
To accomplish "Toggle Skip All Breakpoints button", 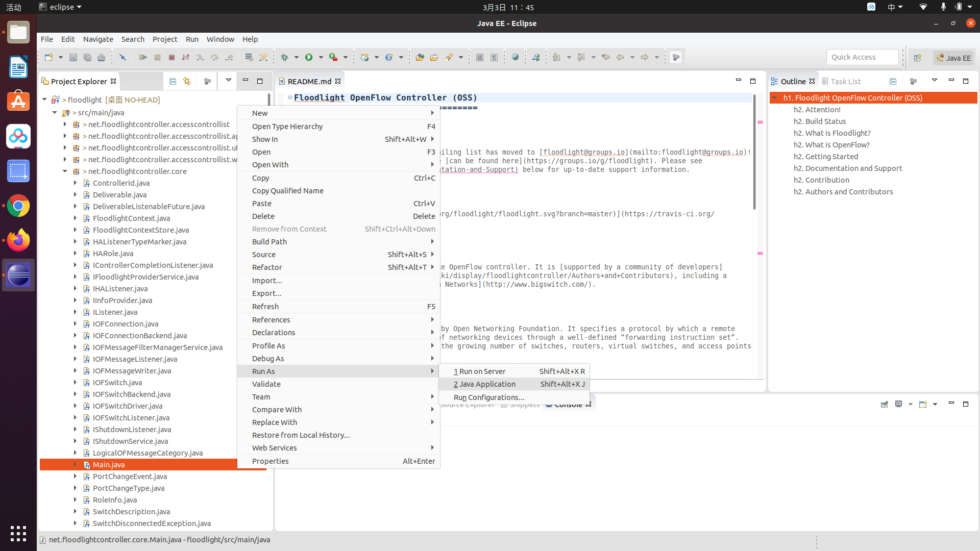I will click(122, 58).
